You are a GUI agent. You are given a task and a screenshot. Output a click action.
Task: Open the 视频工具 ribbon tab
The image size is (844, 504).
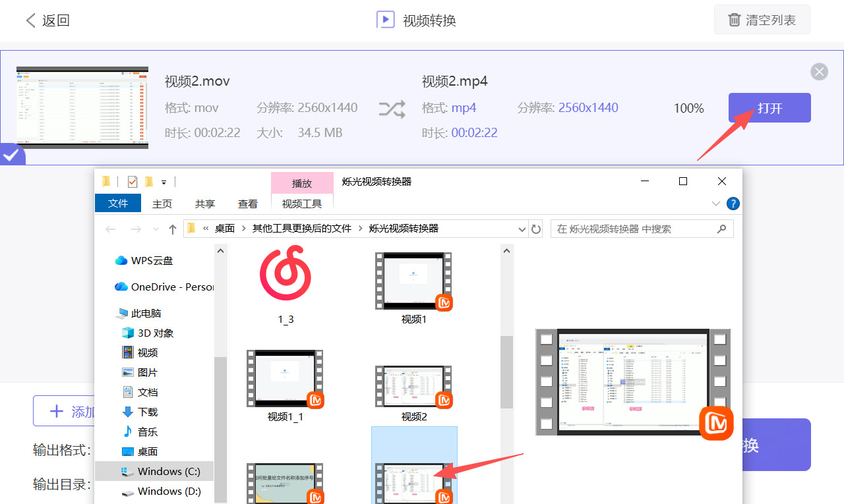(x=302, y=204)
